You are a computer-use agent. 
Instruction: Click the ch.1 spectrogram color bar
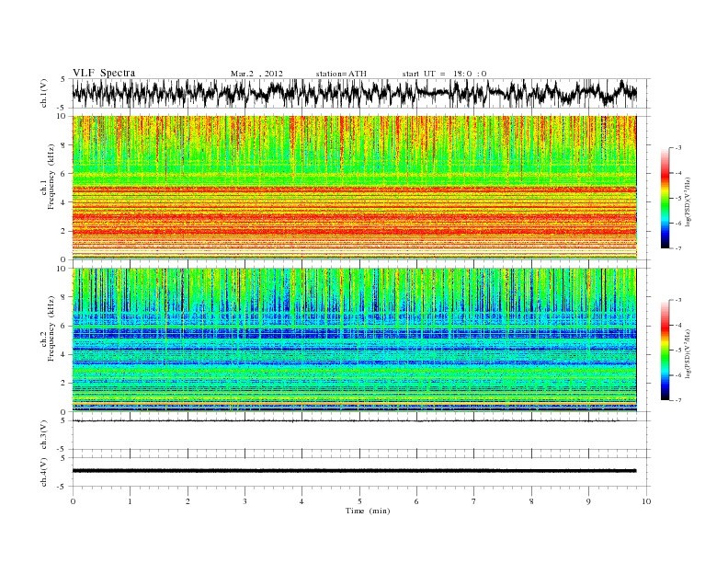pos(665,199)
